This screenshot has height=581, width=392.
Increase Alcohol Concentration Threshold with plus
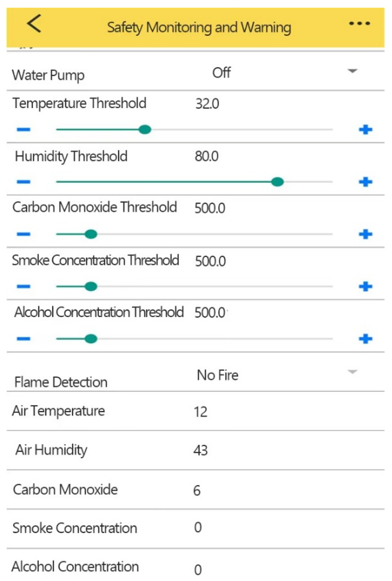point(366,339)
